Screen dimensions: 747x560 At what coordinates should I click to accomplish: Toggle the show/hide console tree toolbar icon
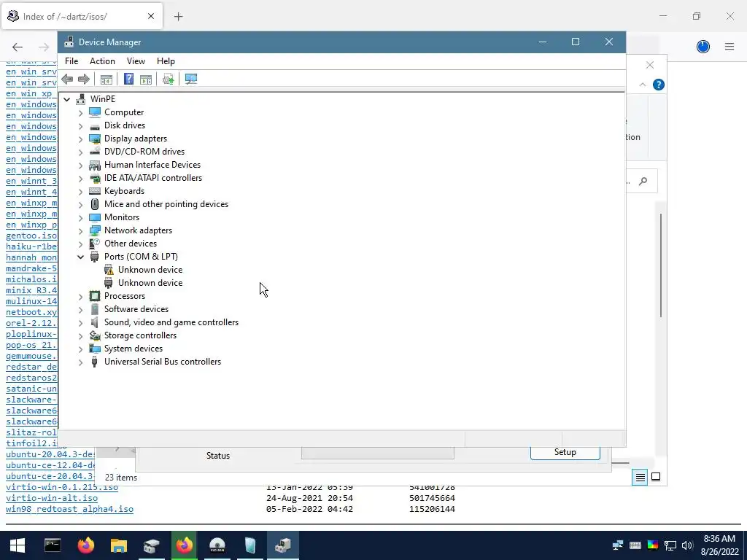point(107,79)
